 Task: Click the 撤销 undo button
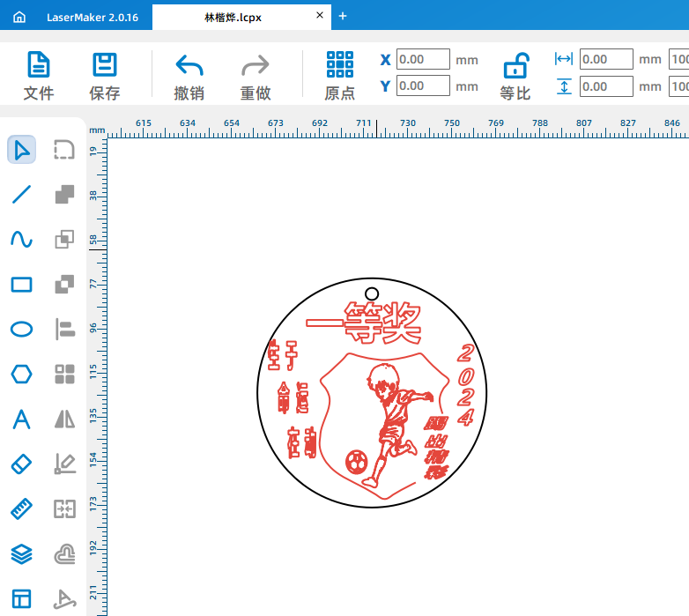189,76
